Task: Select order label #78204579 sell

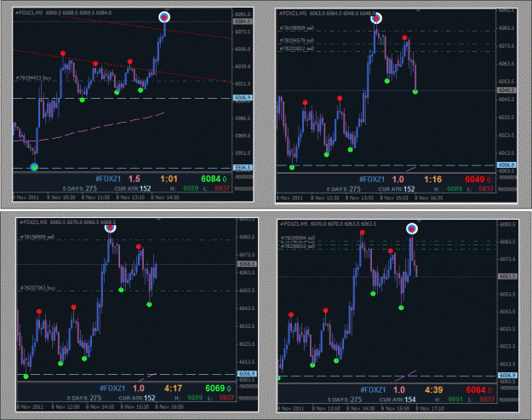Action: (296, 41)
